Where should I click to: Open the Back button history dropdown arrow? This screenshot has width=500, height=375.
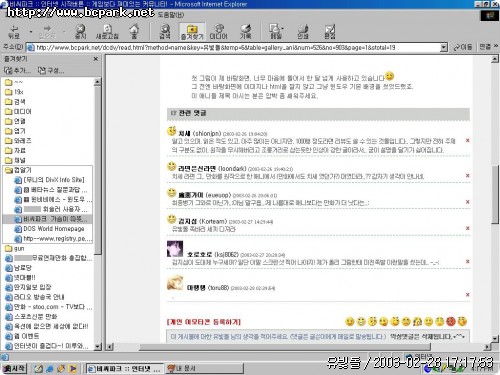(x=31, y=32)
